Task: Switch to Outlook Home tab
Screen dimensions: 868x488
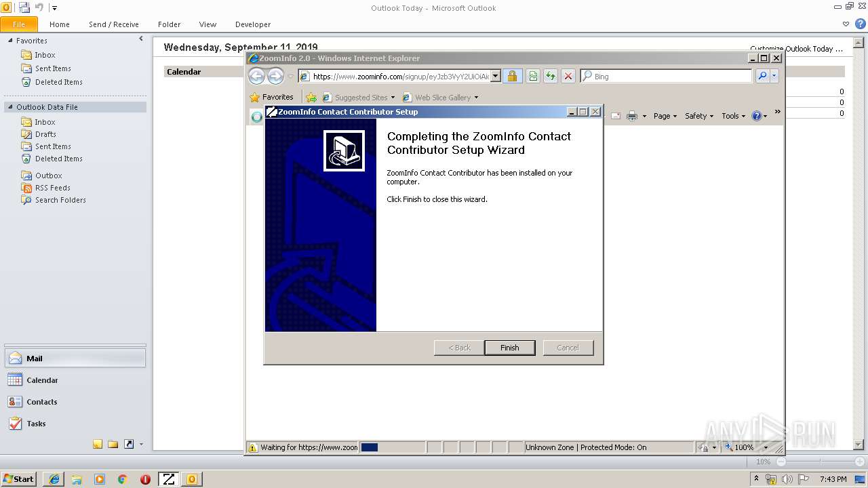Action: pyautogui.click(x=59, y=24)
